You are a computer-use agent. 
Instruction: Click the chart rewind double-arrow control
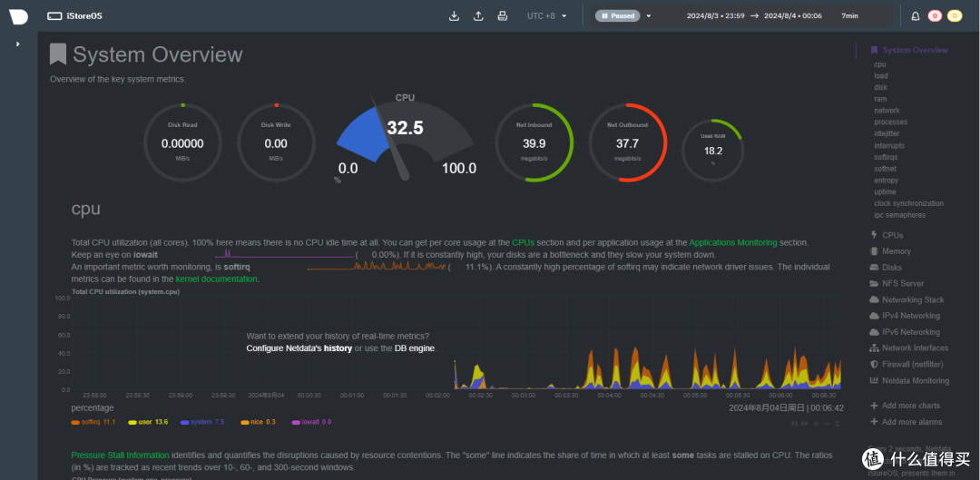(794, 424)
